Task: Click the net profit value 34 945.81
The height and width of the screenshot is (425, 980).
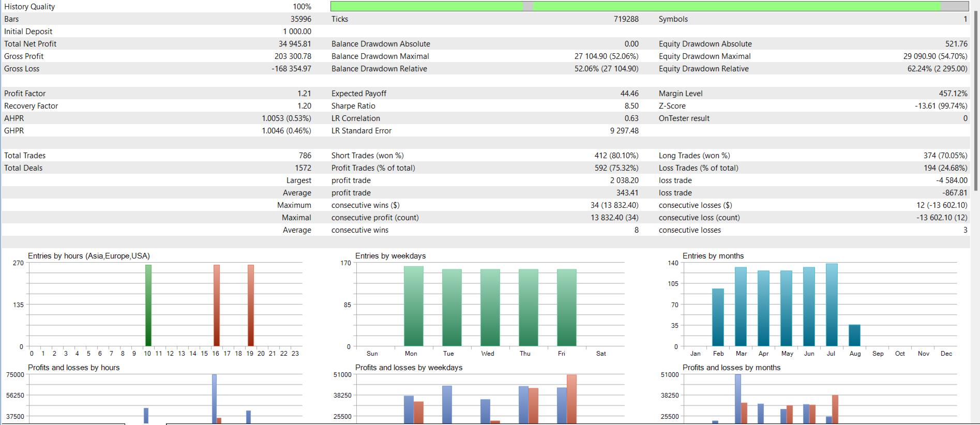Action: click(x=295, y=44)
